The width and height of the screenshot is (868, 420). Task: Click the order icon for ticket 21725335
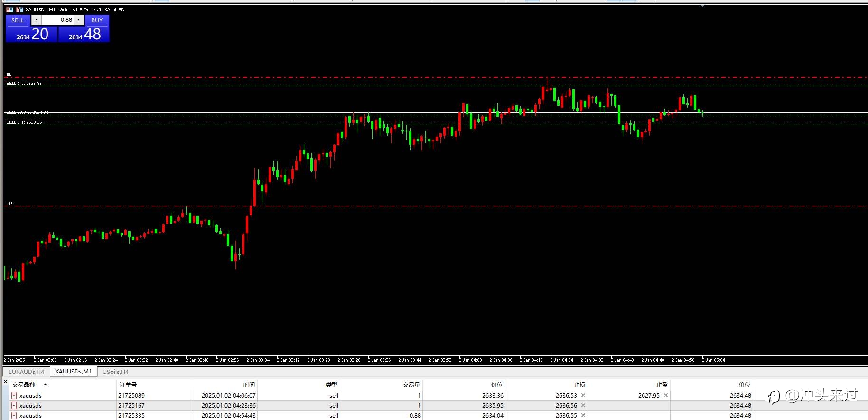14,415
